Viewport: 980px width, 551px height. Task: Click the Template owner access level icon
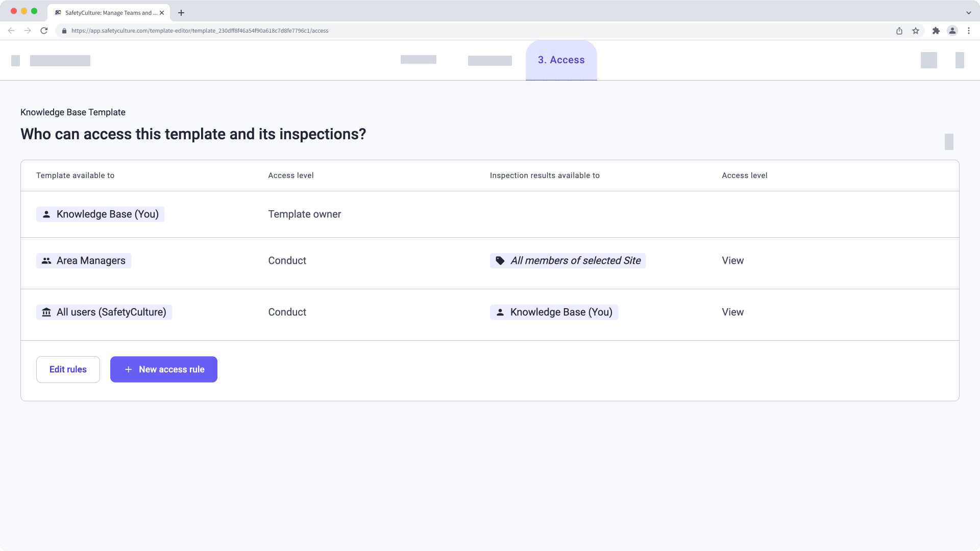pyautogui.click(x=46, y=214)
